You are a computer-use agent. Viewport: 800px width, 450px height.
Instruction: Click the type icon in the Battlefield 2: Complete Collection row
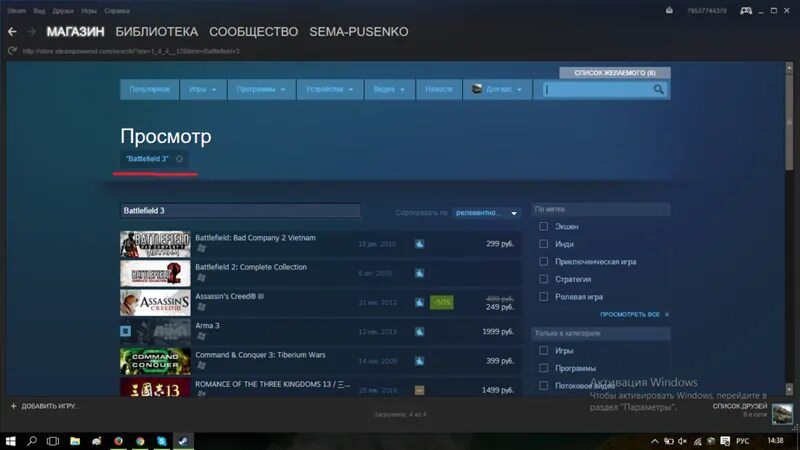tap(419, 273)
